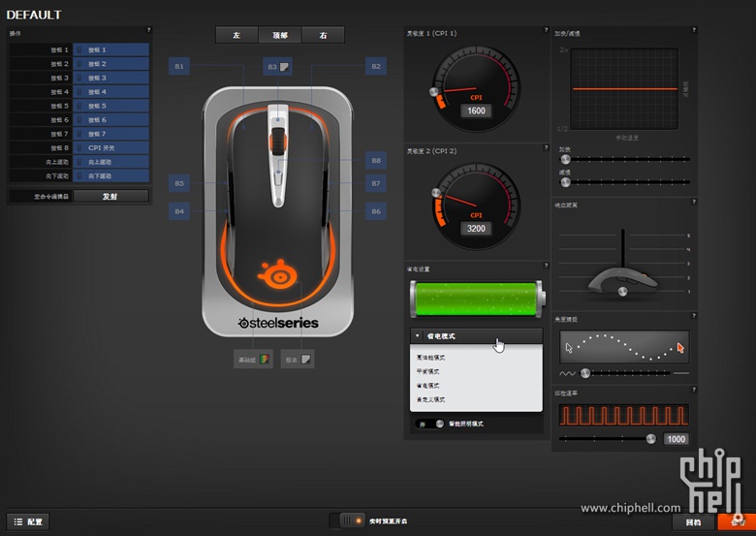
Task: Toggle the smart illumination mode switch
Action: 430,424
